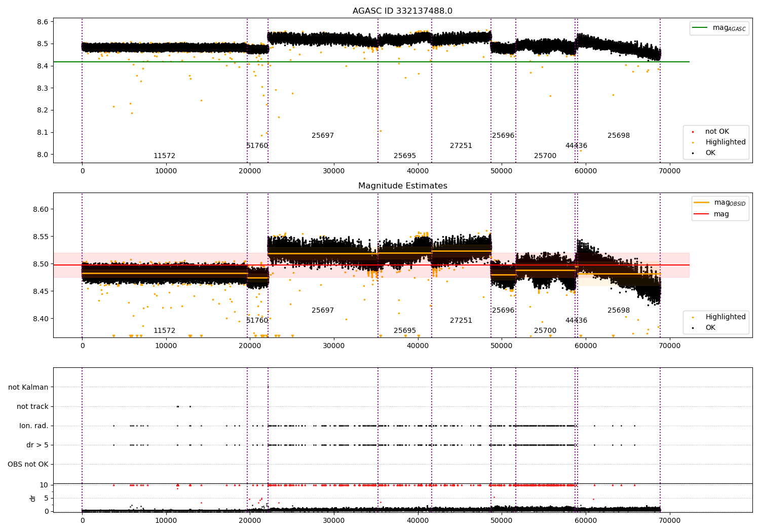
Task: Click label 51760 in the Magnitude Estimates plot
Action: tap(257, 321)
